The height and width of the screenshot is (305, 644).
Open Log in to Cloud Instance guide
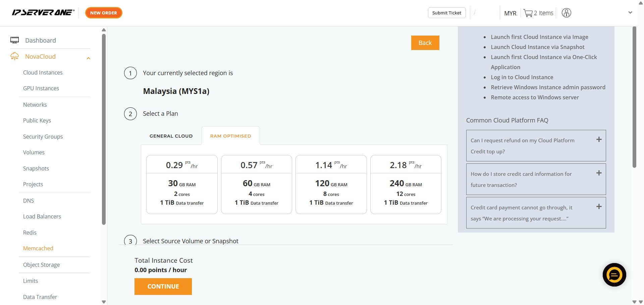click(522, 77)
